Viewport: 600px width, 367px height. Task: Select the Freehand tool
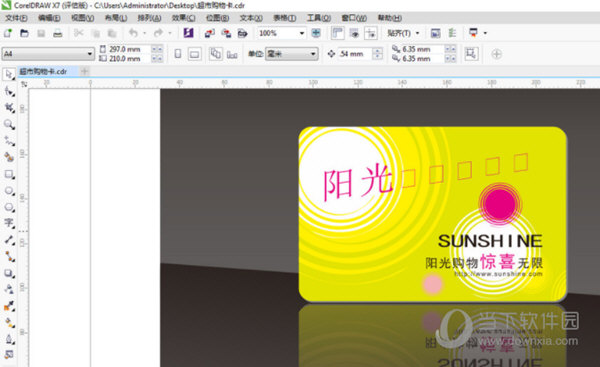(9, 141)
